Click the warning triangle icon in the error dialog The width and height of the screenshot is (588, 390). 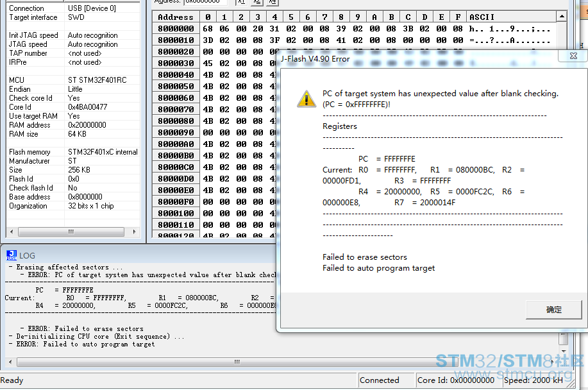pyautogui.click(x=307, y=99)
